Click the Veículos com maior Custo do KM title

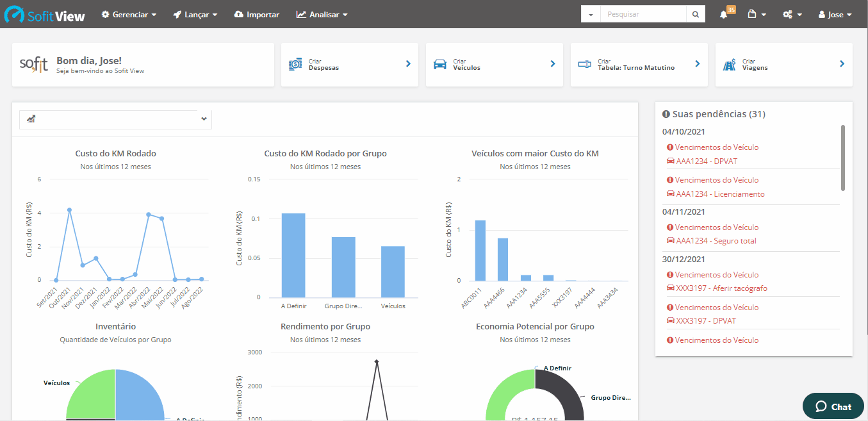click(535, 154)
